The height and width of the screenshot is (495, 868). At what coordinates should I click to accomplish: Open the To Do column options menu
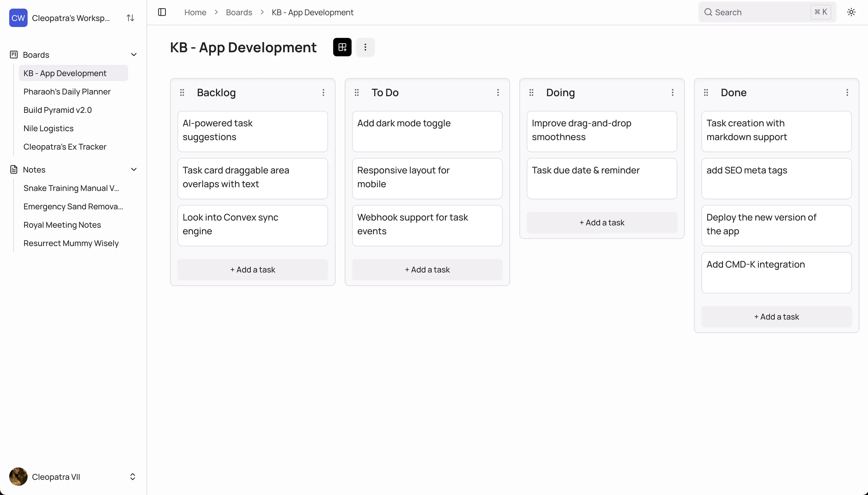point(497,92)
